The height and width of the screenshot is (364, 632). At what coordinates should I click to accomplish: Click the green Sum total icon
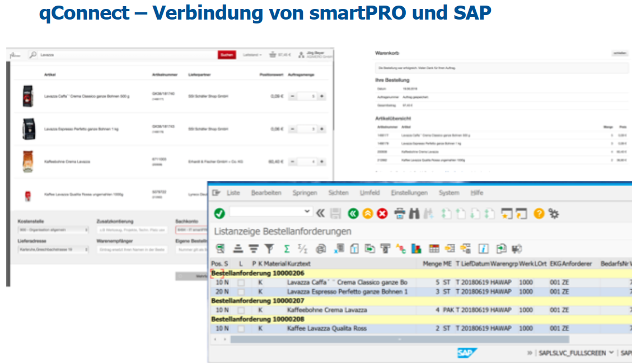coord(287,249)
